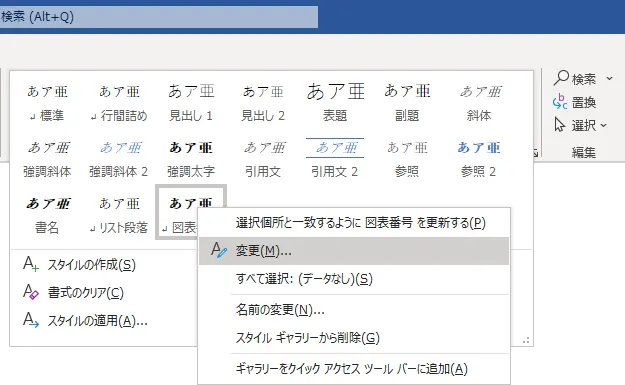The width and height of the screenshot is (625, 385).
Task: Choose ギャラリーをクイック アクセス ツール バーに追加
Action: coord(354,369)
